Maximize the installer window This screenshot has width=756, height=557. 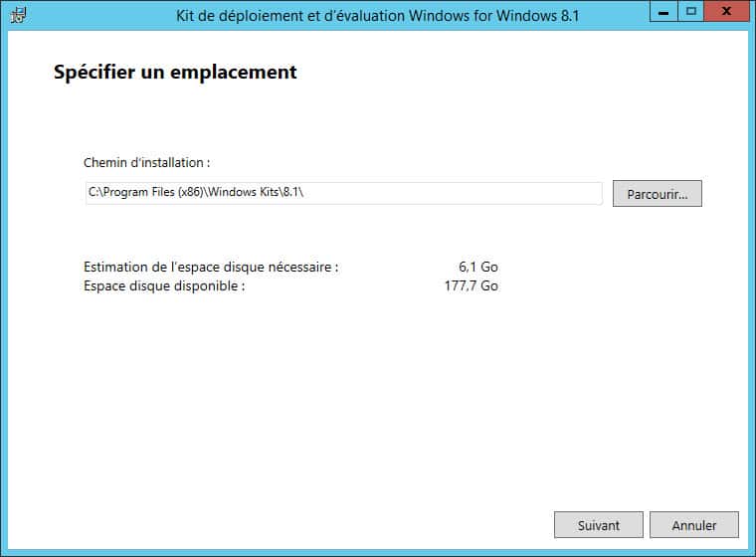coord(691,11)
